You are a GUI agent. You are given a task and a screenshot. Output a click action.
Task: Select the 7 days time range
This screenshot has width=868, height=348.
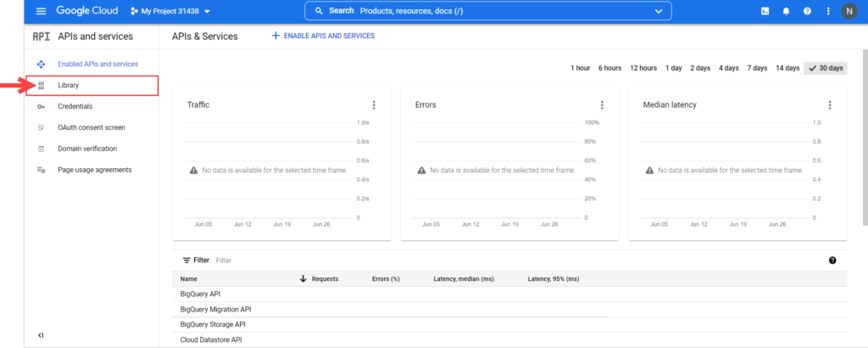(757, 68)
